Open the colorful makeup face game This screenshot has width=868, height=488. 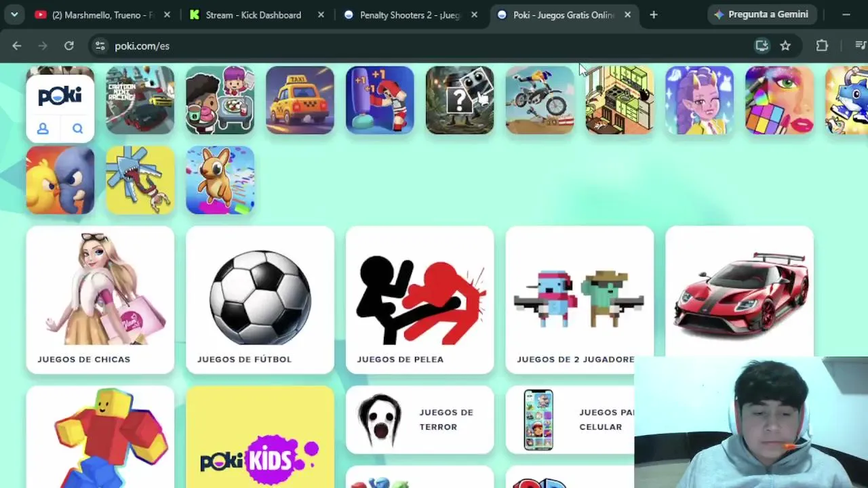click(x=780, y=100)
